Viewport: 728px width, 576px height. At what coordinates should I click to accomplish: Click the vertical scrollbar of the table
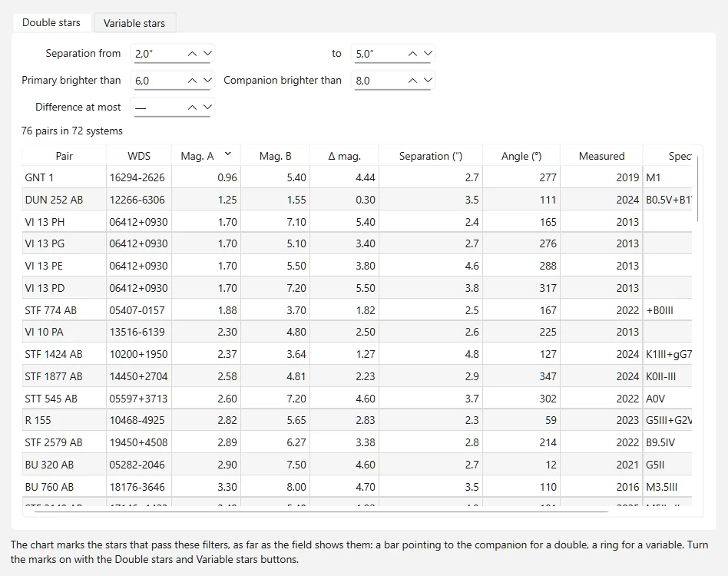698,189
